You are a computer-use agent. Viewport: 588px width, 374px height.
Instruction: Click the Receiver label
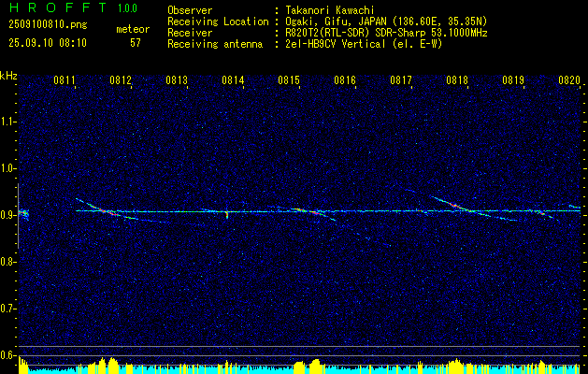point(190,33)
